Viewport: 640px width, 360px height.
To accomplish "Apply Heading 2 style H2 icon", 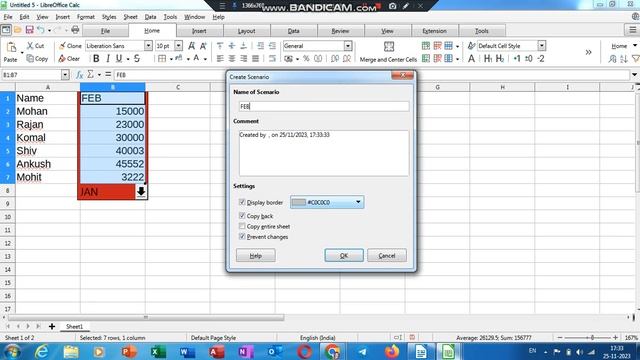I will 500,59.
